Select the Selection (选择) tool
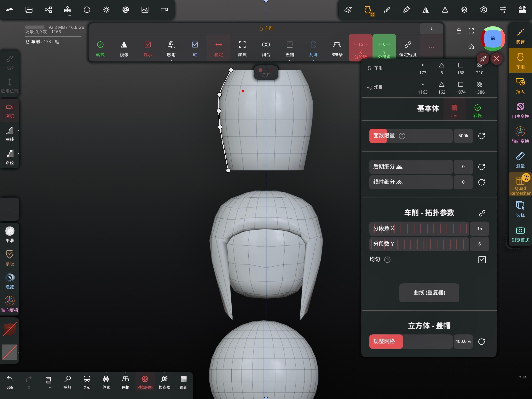This screenshot has width=532, height=399. coord(520,209)
